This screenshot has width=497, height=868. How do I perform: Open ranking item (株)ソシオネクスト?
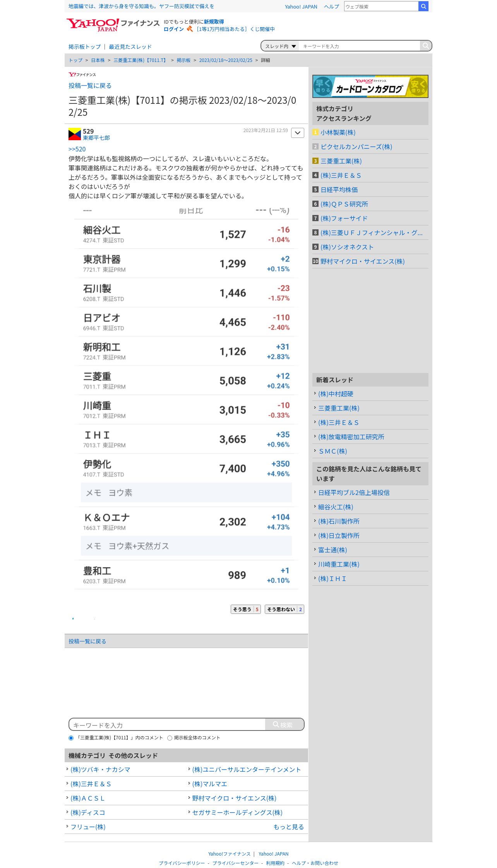tap(347, 247)
